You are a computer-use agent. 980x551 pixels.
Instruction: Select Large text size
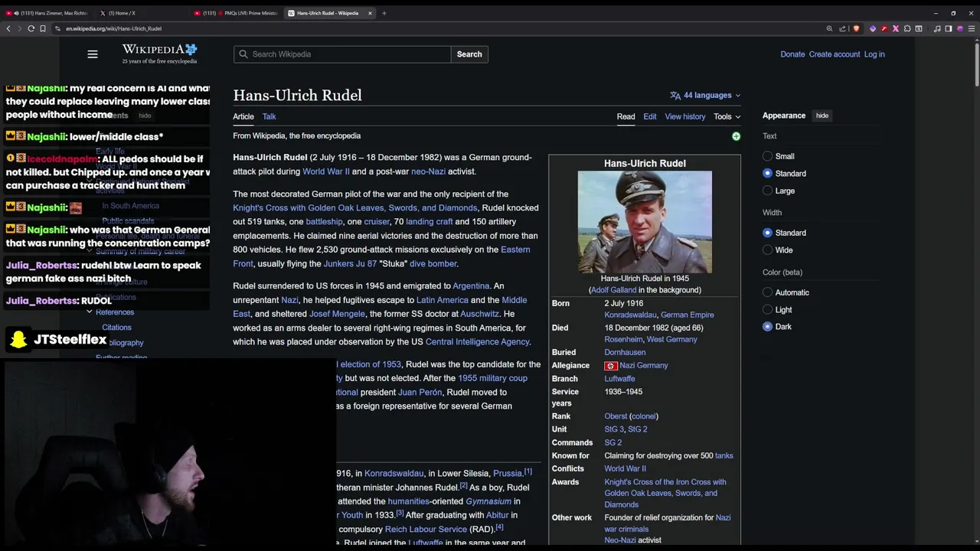pos(768,191)
